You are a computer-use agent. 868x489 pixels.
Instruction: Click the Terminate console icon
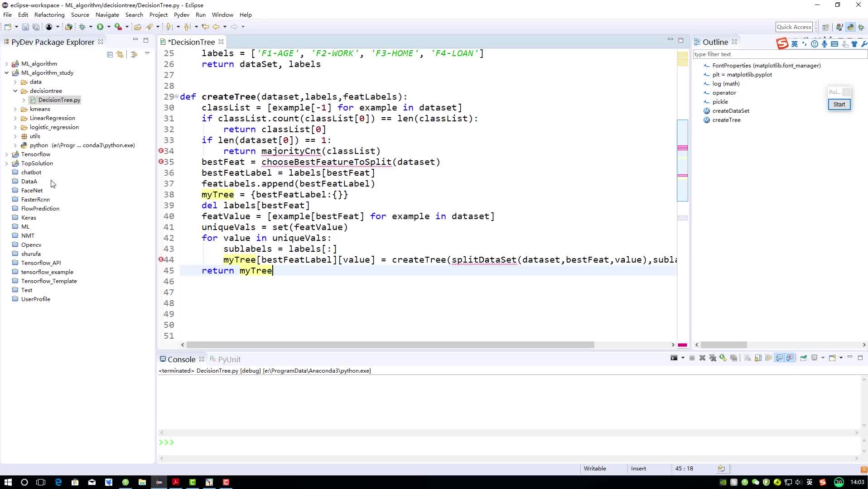(x=692, y=358)
